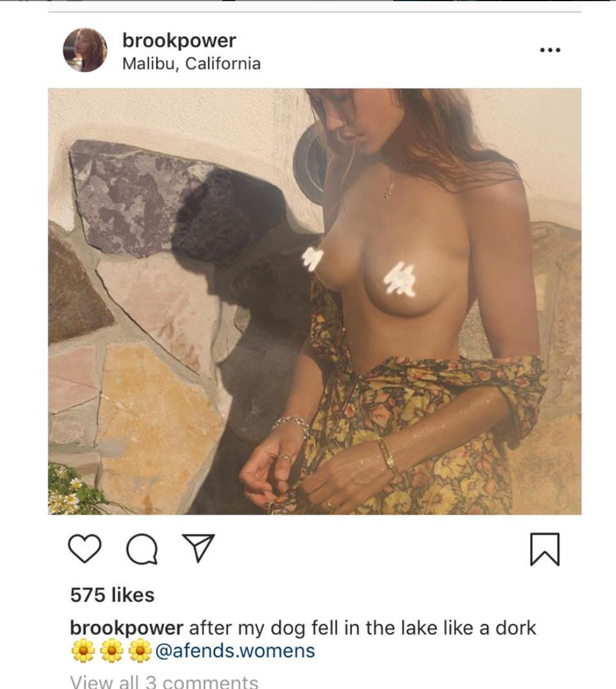Click the first yellow flower emoji in caption
Screen dimensions: 616x689
point(83,651)
